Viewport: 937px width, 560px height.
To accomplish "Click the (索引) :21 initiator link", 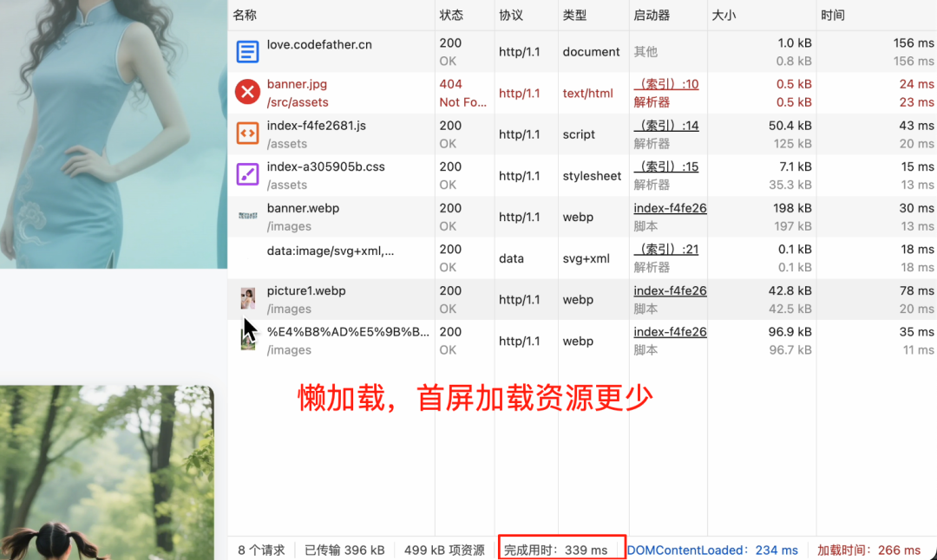I will [665, 249].
